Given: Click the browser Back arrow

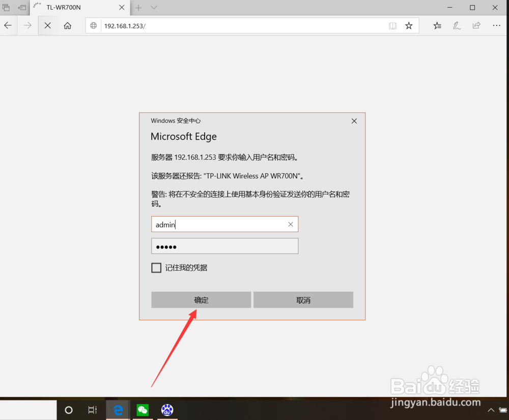Looking at the screenshot, I should point(8,25).
